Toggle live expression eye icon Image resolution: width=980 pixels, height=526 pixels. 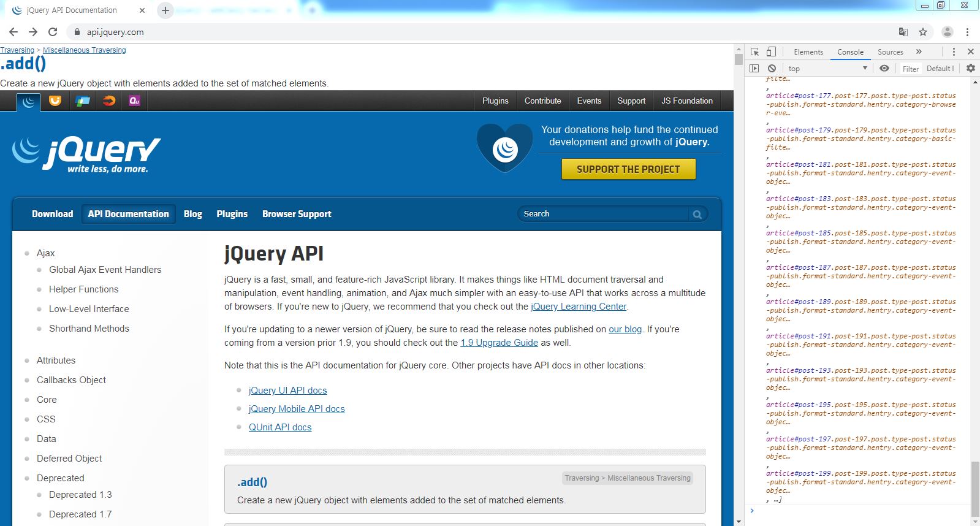884,69
